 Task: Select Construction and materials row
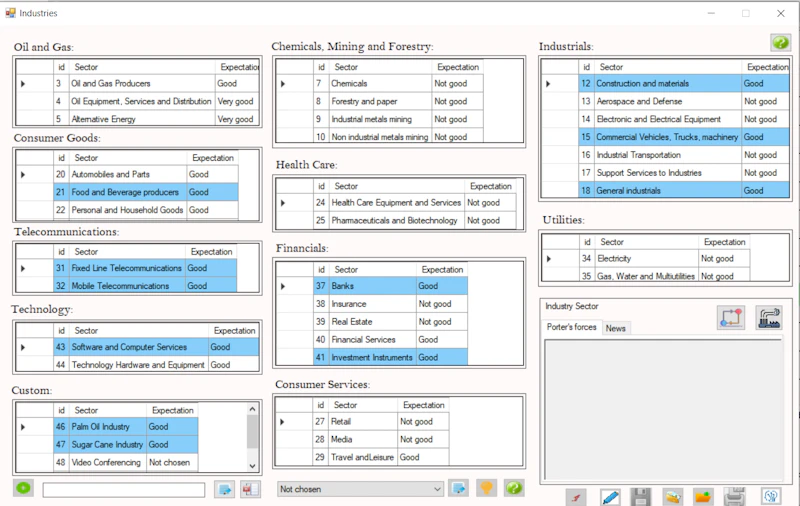(x=665, y=84)
